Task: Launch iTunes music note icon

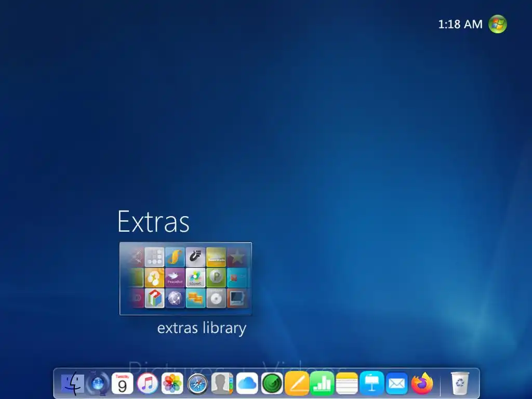Action: tap(147, 384)
